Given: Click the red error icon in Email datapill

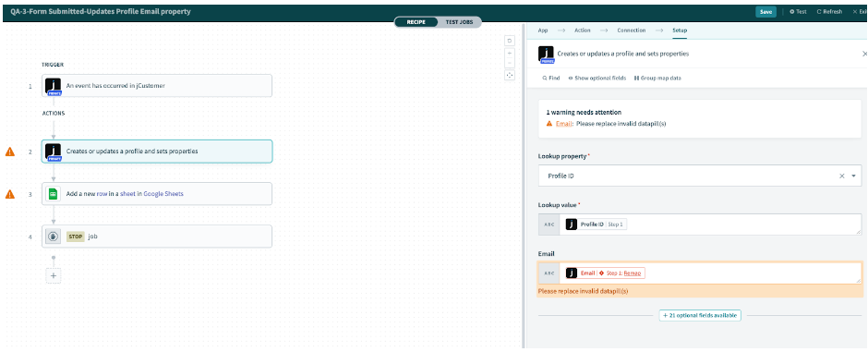Looking at the screenshot, I should (x=601, y=273).
